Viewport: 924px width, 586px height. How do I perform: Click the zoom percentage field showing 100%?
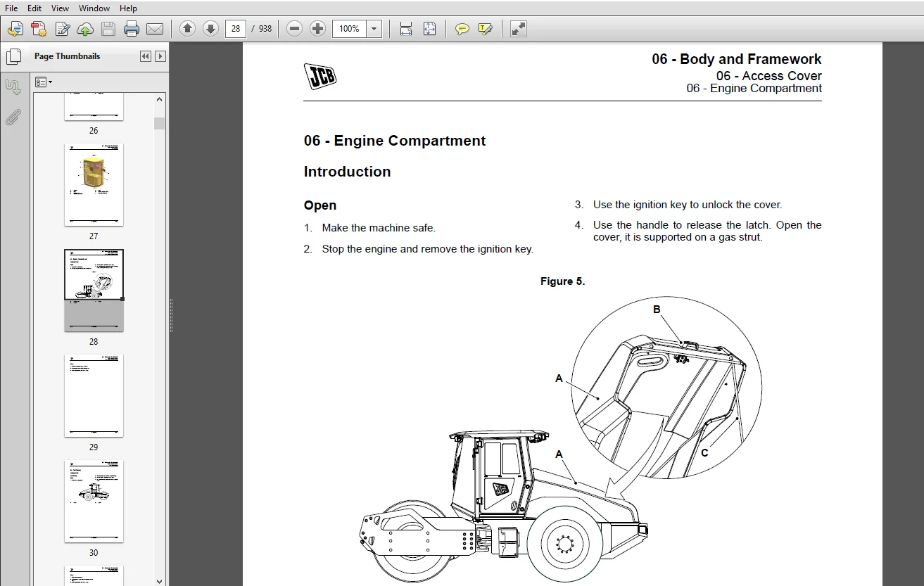pos(349,29)
